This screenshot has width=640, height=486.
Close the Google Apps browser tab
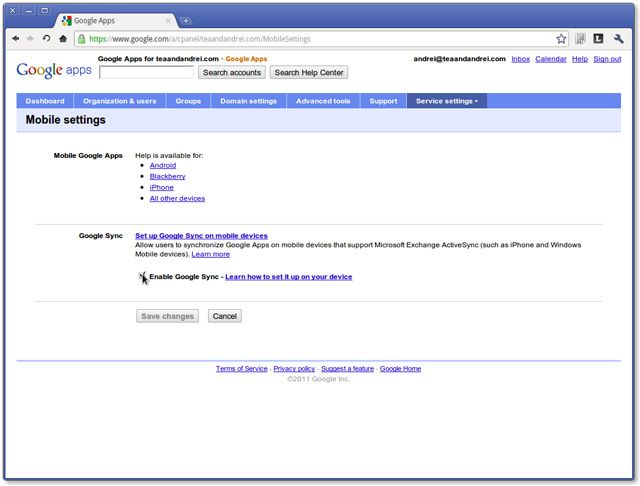click(x=168, y=20)
